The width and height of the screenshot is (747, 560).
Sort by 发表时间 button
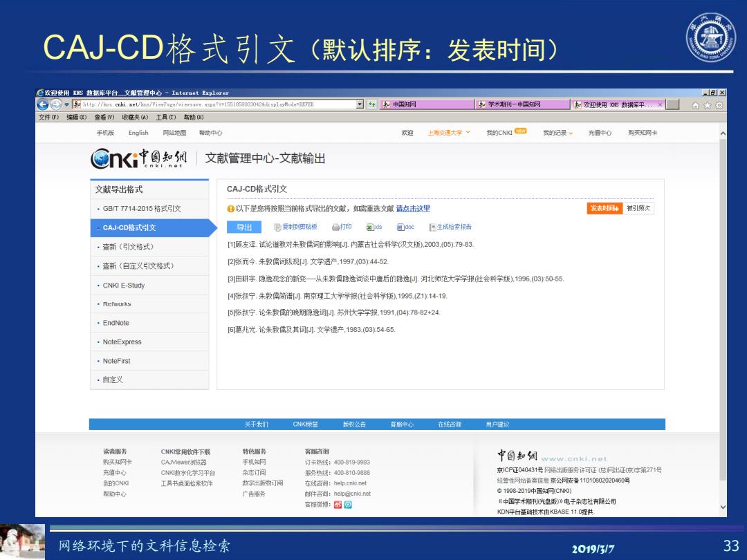605,208
